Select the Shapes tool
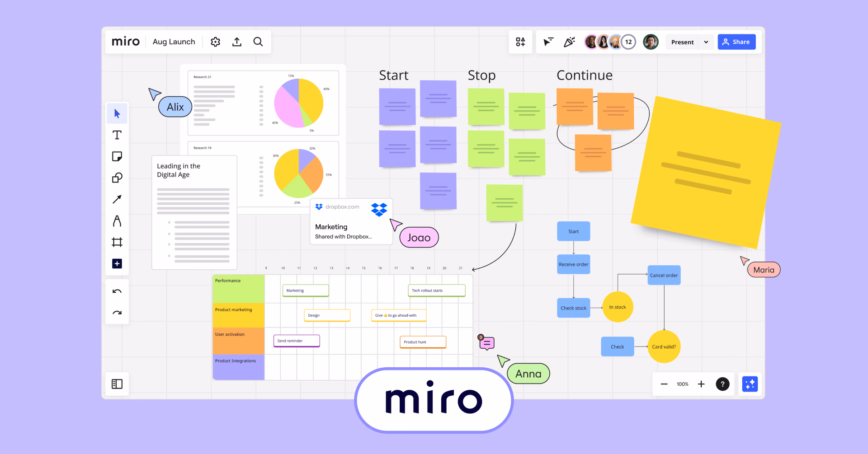This screenshot has height=454, width=868. coord(117,178)
